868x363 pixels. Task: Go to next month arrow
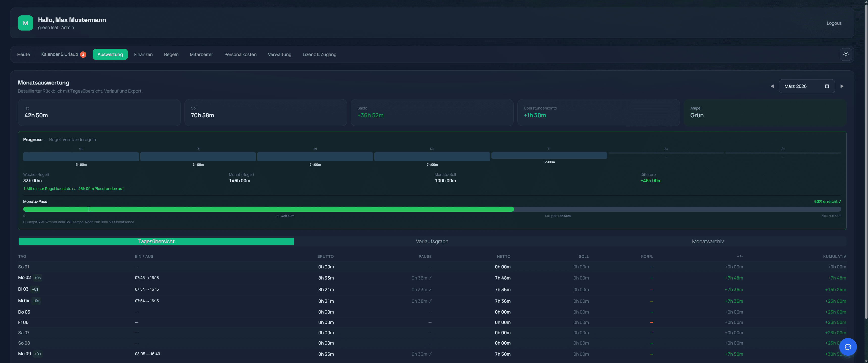842,86
